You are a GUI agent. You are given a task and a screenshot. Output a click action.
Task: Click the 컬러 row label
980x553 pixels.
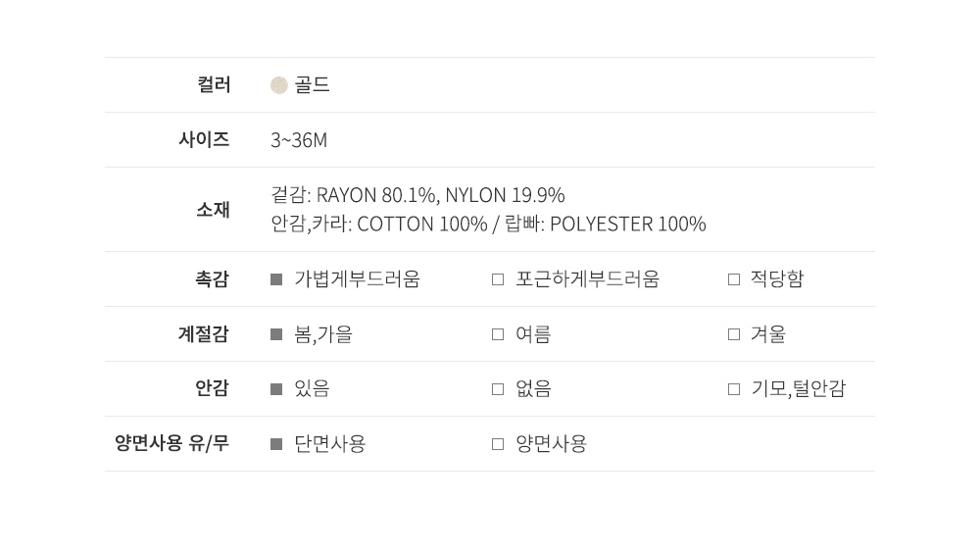[214, 85]
